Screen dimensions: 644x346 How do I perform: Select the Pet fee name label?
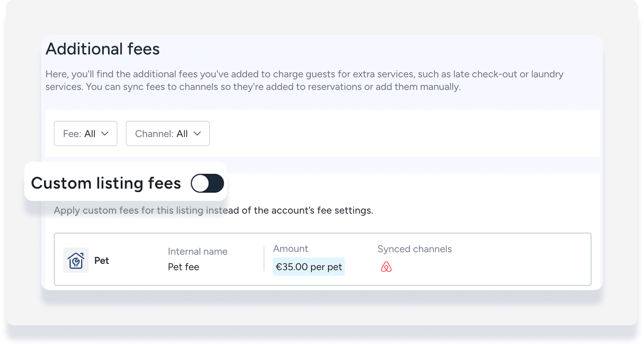point(102,261)
